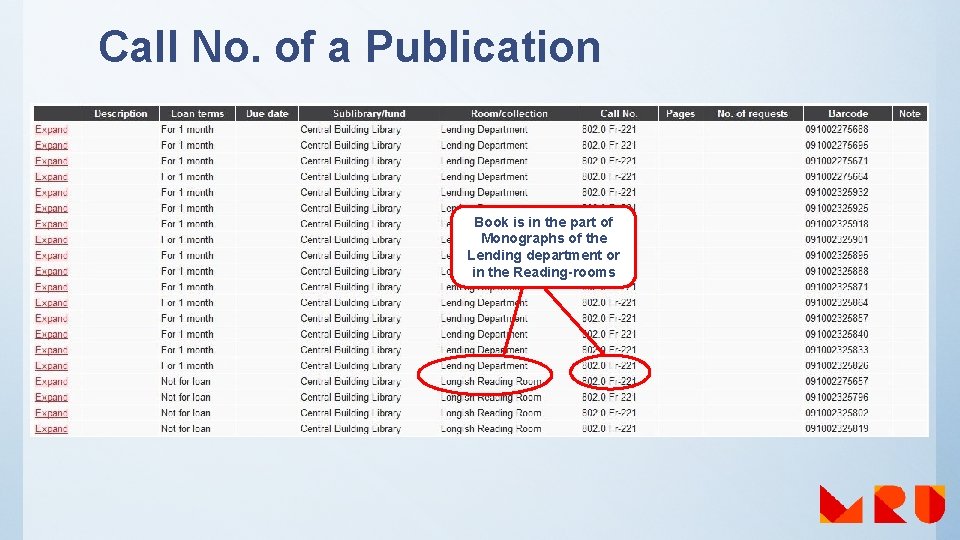Select barcode value 091002325840
Viewport: 960px width, 540px height.
[837, 335]
